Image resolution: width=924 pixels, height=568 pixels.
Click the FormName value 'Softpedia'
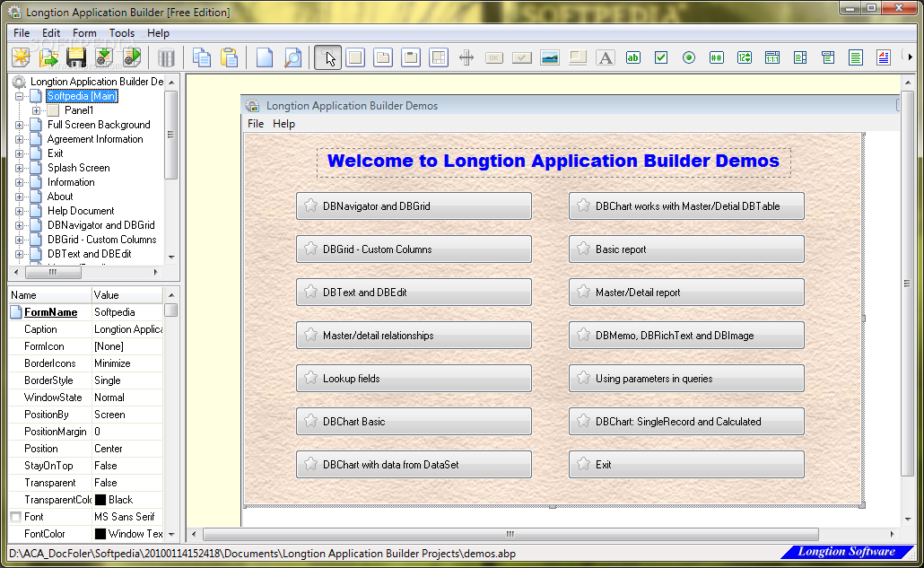pyautogui.click(x=115, y=312)
